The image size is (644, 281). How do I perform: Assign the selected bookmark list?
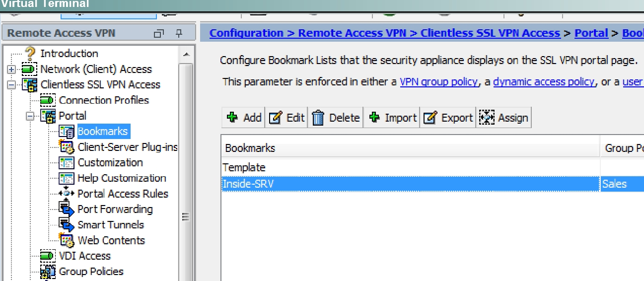504,118
